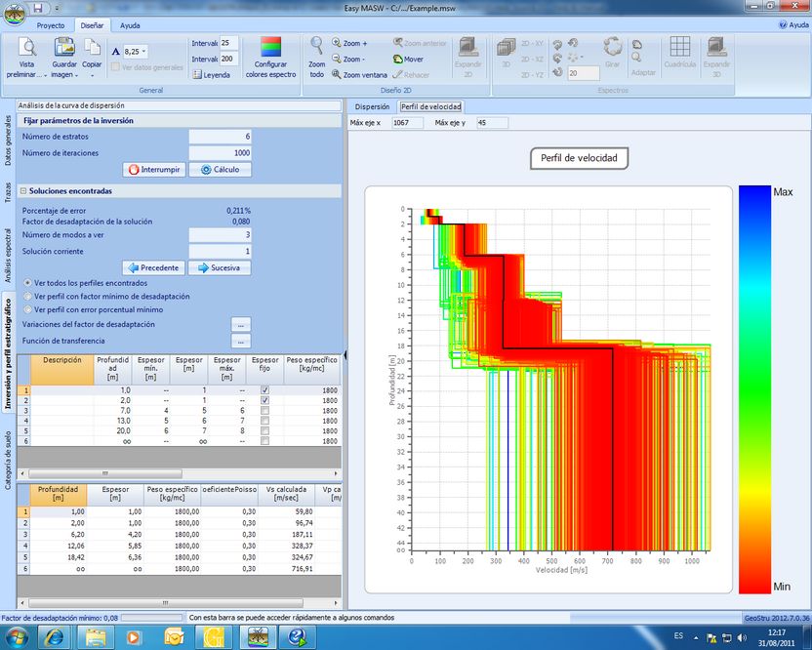Open Configurar colores espectro icon
The height and width of the screenshot is (650, 812).
coord(271,47)
